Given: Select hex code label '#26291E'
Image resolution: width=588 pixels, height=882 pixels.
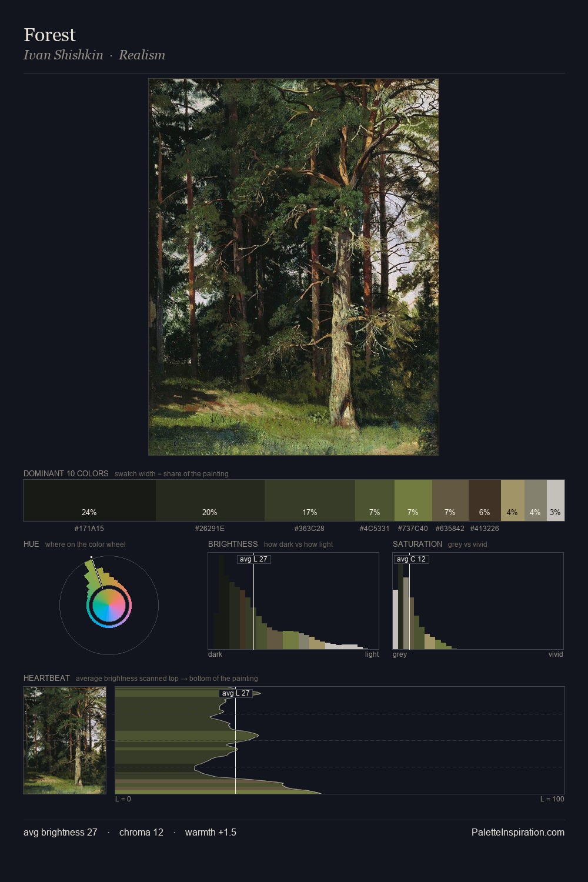Looking at the screenshot, I should (210, 529).
